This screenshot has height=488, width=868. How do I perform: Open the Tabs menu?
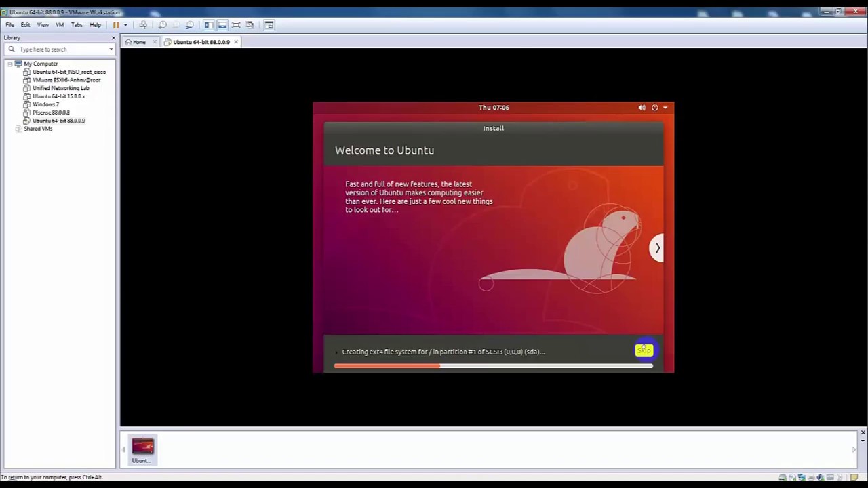point(77,25)
